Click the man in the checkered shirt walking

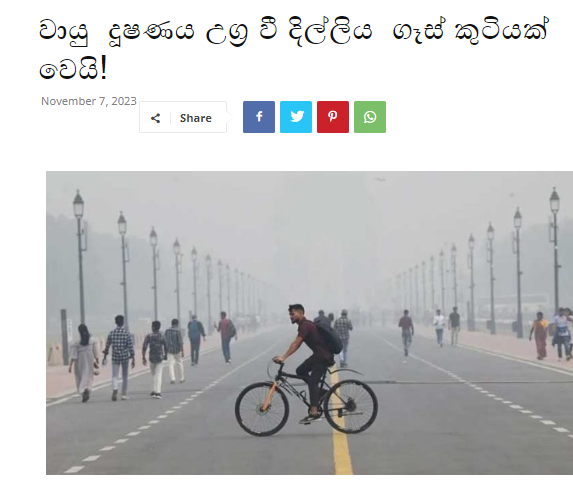119,357
